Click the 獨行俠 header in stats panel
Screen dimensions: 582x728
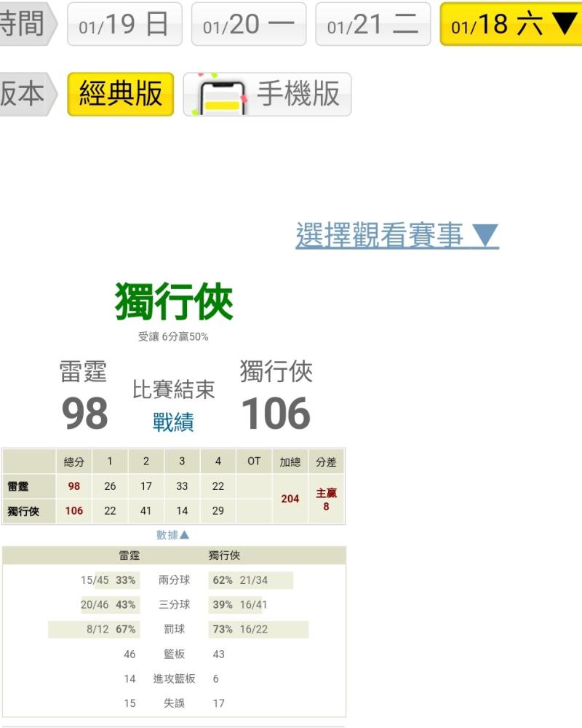pyautogui.click(x=225, y=555)
